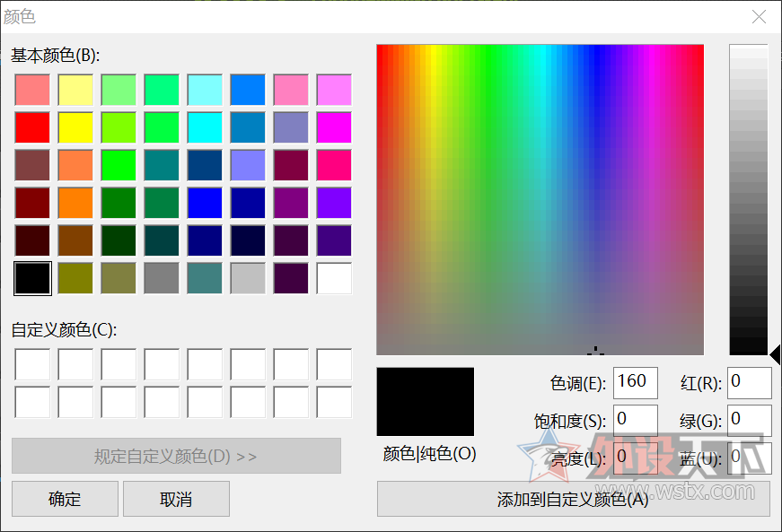The image size is (782, 532).
Task: Select the yellow swatch in basic colors
Action: pyautogui.click(x=75, y=126)
